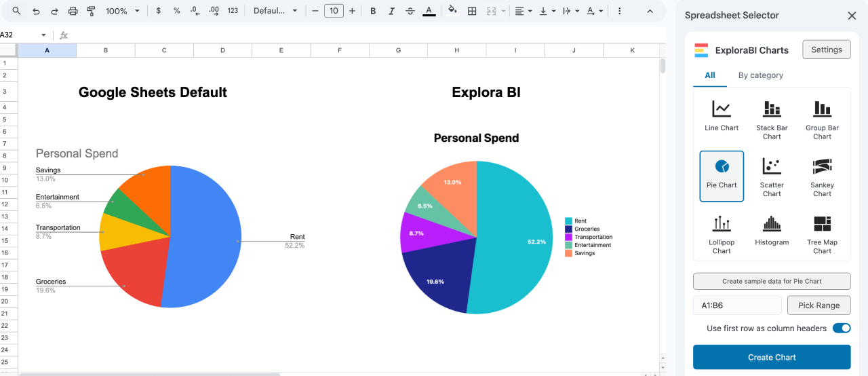This screenshot has height=376, width=868.
Task: Toggle bold formatting
Action: point(373,11)
